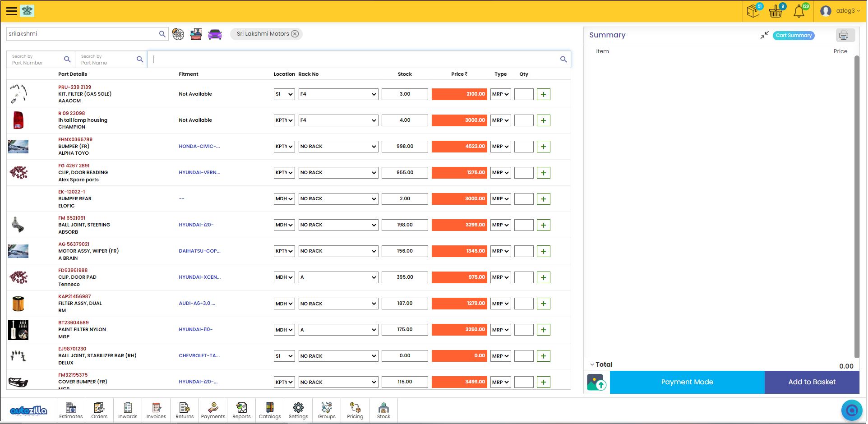Open S1 location dropdown for EJ98701230
The image size is (868, 424).
pyautogui.click(x=284, y=356)
